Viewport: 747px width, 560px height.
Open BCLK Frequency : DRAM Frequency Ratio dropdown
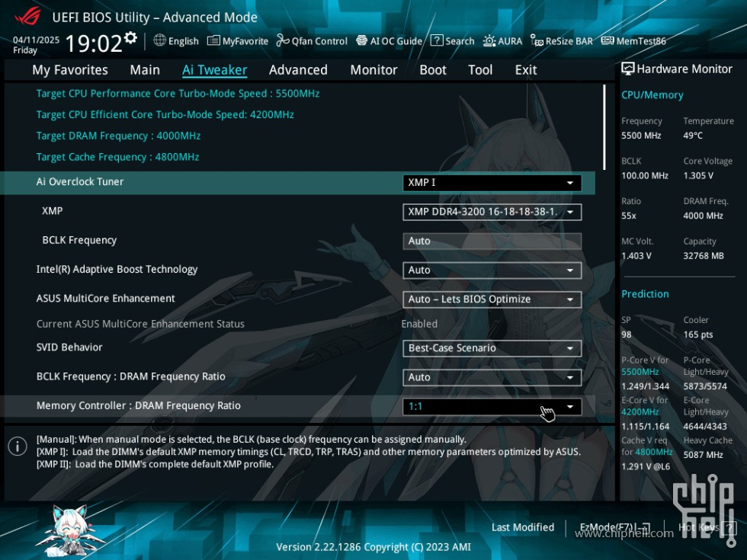(492, 378)
